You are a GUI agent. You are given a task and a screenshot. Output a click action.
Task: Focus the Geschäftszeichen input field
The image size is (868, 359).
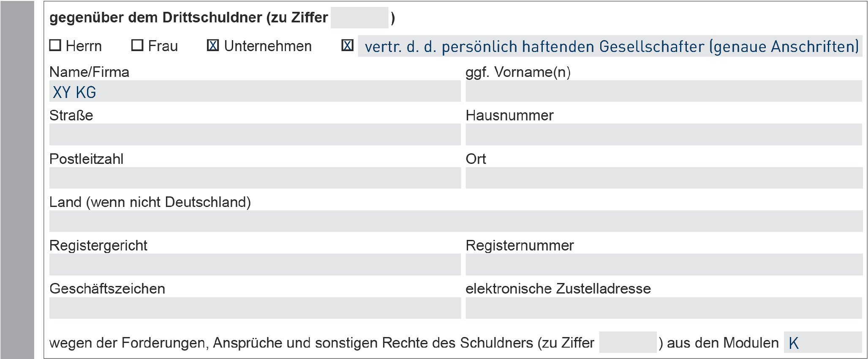click(255, 308)
